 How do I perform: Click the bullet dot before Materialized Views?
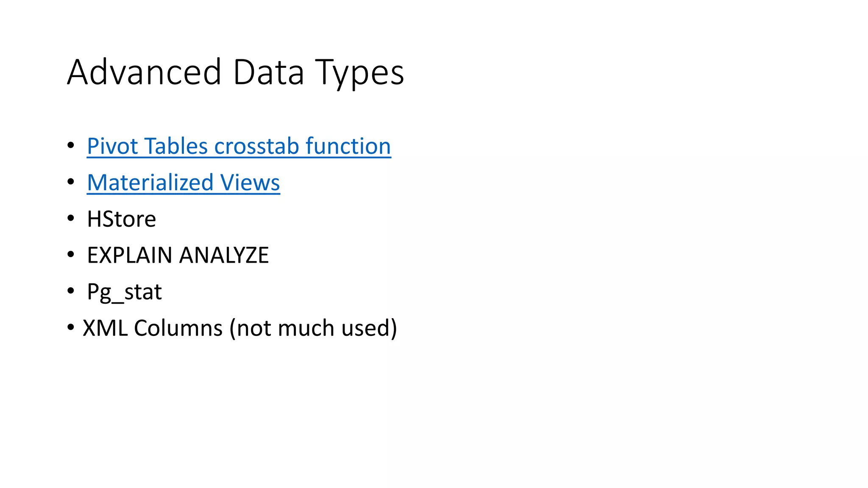point(71,182)
